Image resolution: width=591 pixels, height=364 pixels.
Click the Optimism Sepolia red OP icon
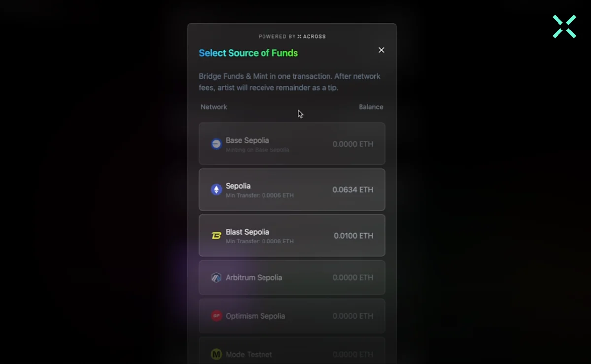[216, 316]
